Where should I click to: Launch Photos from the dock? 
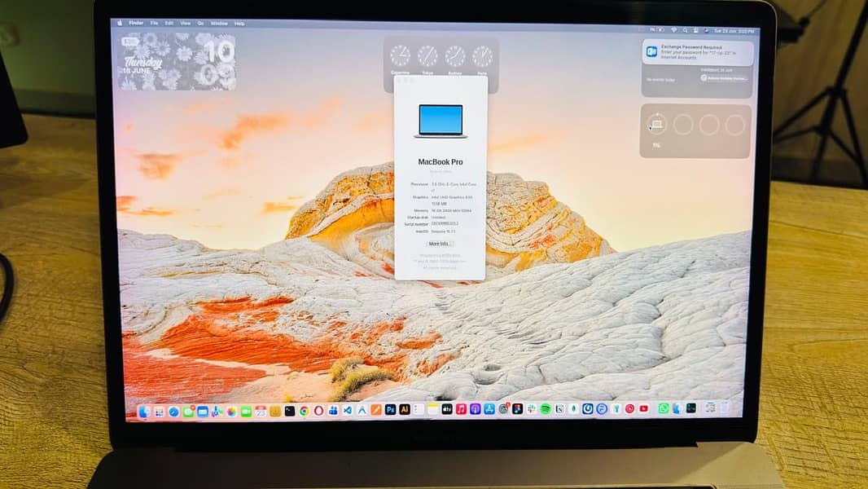click(x=231, y=412)
